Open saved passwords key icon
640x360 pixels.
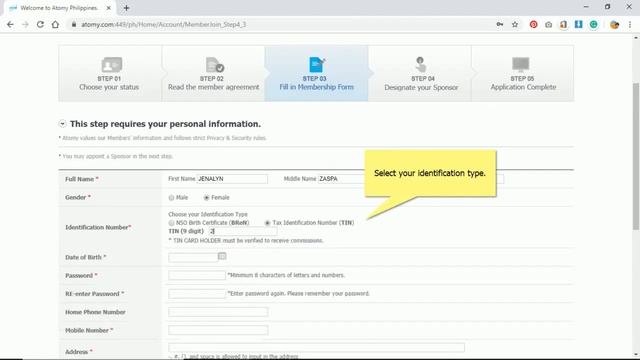pyautogui.click(x=500, y=24)
